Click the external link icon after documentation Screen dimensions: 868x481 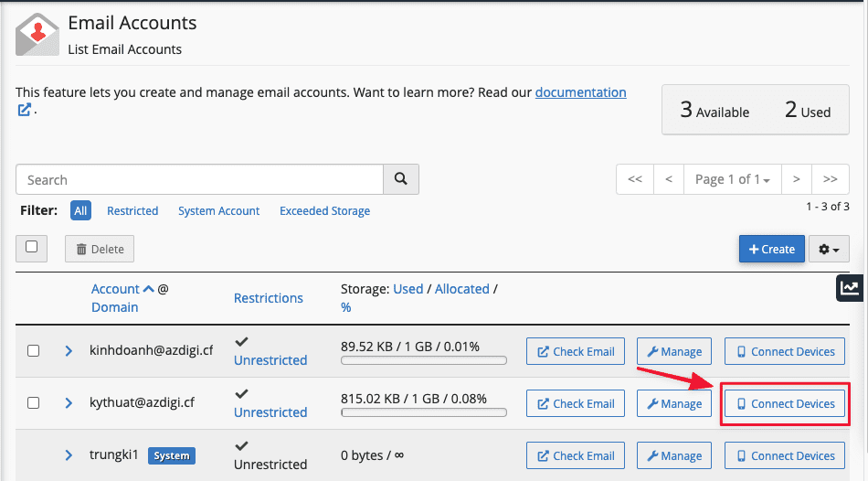click(25, 110)
